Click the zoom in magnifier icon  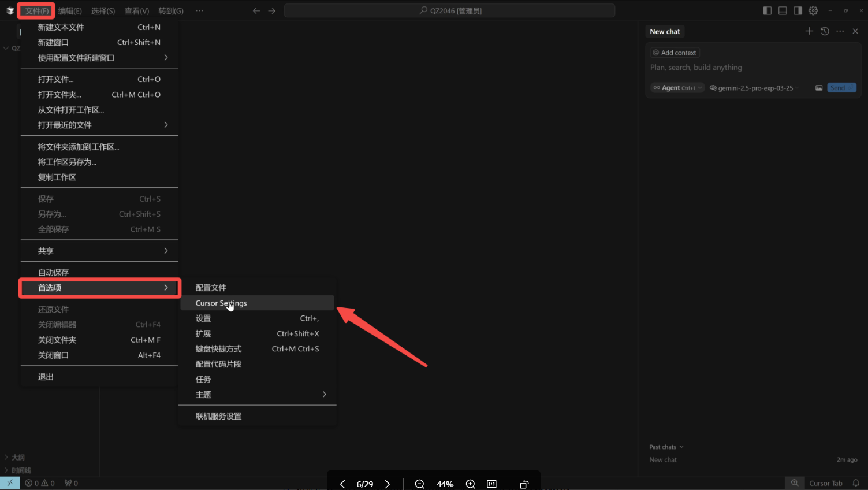[x=471, y=484]
